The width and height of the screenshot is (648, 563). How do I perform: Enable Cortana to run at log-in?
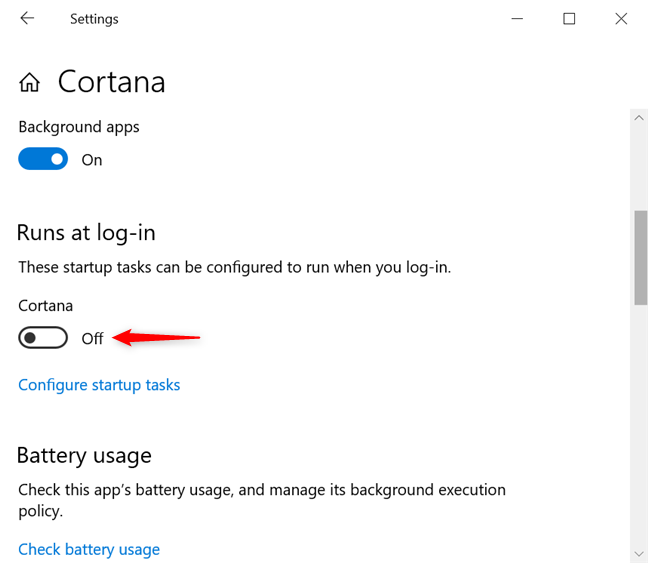click(43, 338)
